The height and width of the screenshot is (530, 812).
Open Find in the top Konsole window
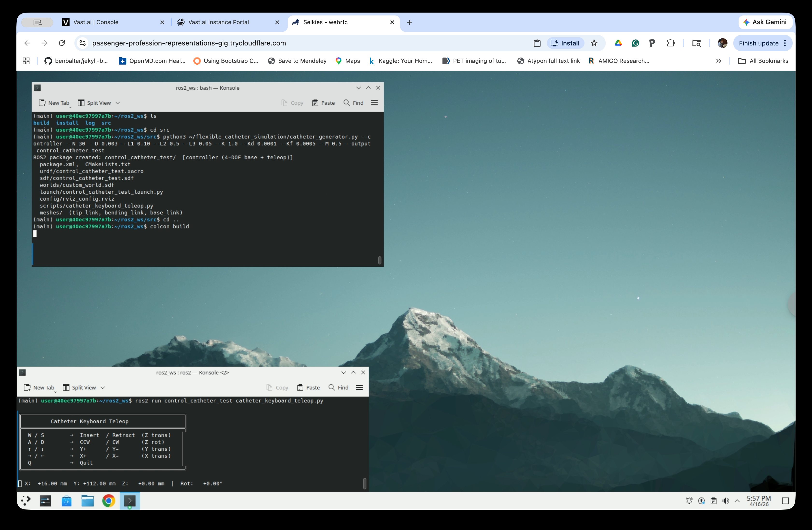(353, 103)
